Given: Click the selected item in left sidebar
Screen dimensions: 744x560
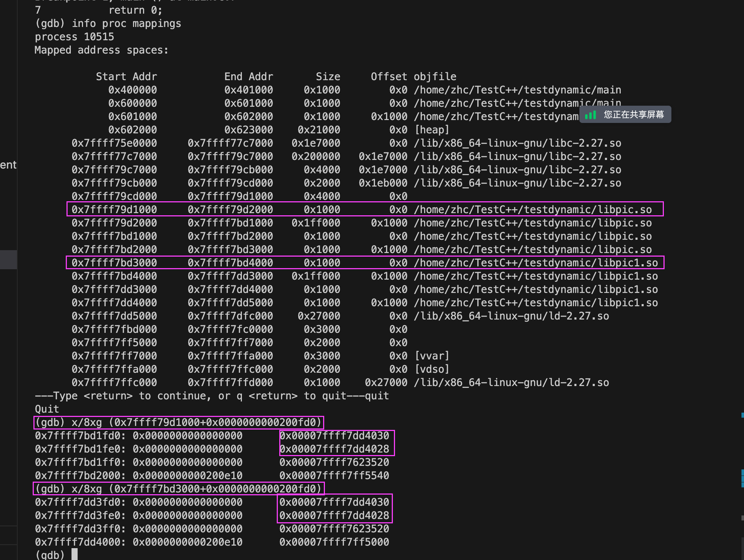Looking at the screenshot, I should (x=8, y=260).
